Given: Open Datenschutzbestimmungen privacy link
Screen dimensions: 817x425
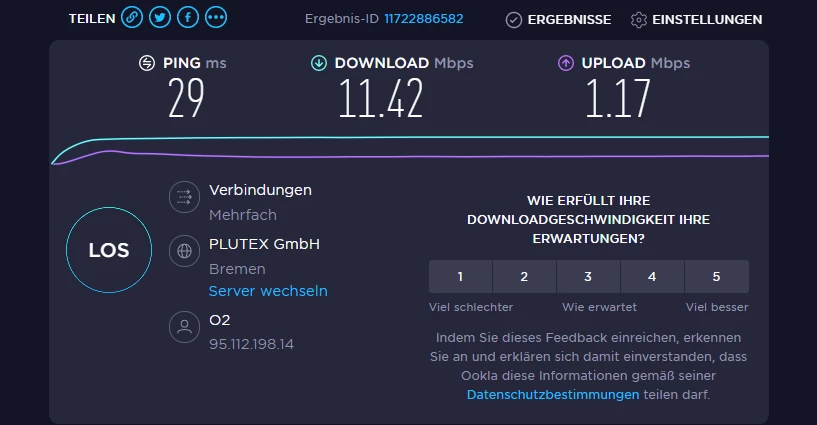Looking at the screenshot, I should coord(553,395).
